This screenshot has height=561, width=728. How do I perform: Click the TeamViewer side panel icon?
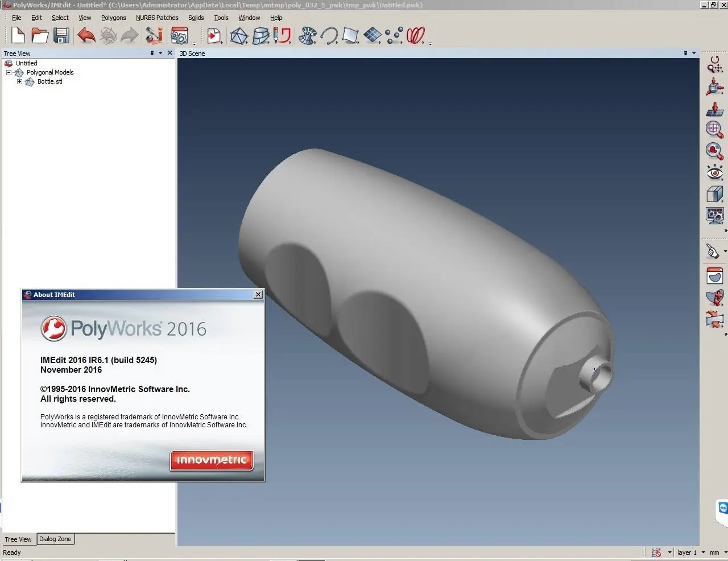[x=723, y=508]
